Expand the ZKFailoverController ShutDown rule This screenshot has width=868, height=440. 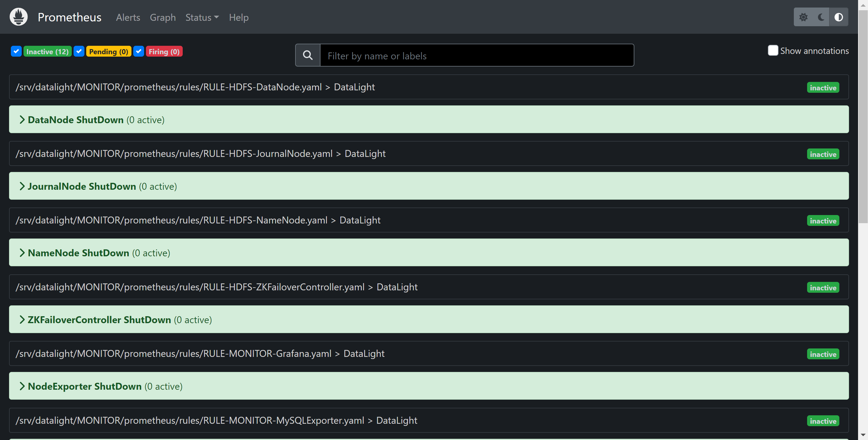22,319
